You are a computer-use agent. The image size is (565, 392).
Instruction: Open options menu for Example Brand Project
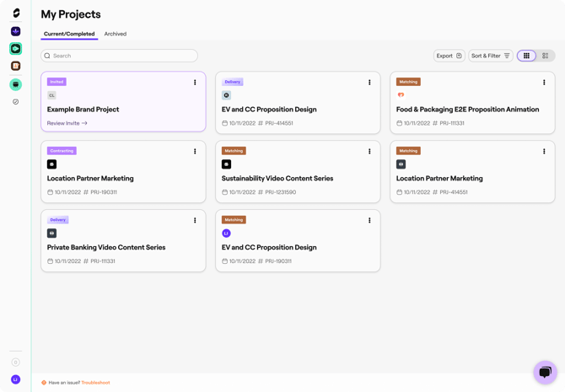pyautogui.click(x=195, y=83)
